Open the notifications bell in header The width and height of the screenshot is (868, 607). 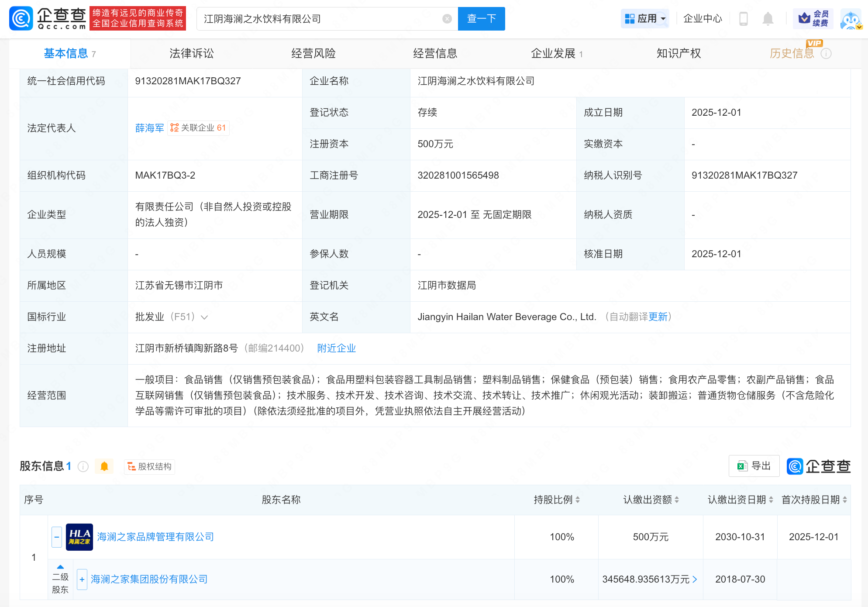coord(768,19)
